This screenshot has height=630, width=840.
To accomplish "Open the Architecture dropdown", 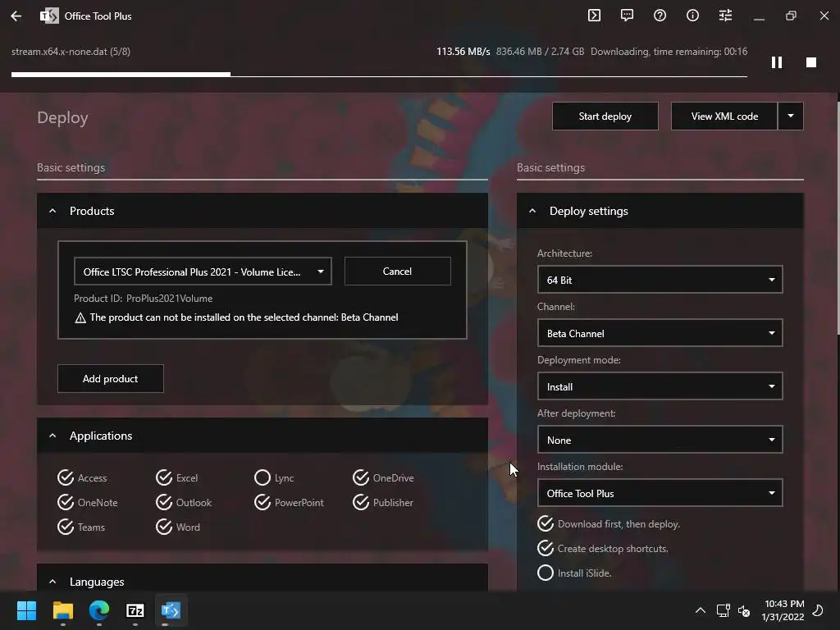I will [x=660, y=280].
